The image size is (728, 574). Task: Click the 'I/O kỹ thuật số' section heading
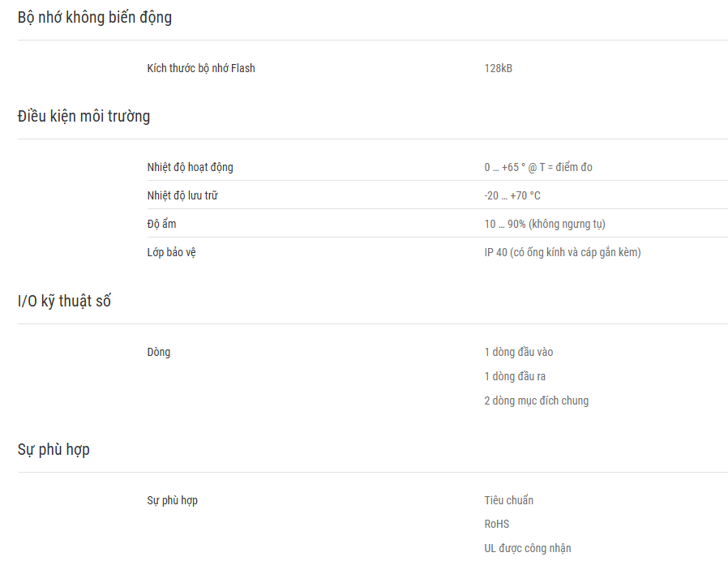pyautogui.click(x=64, y=301)
